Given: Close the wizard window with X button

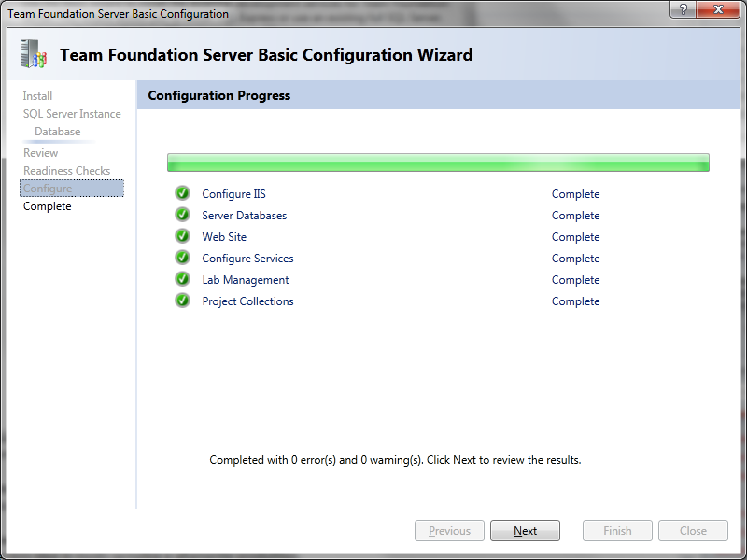Looking at the screenshot, I should [x=718, y=9].
